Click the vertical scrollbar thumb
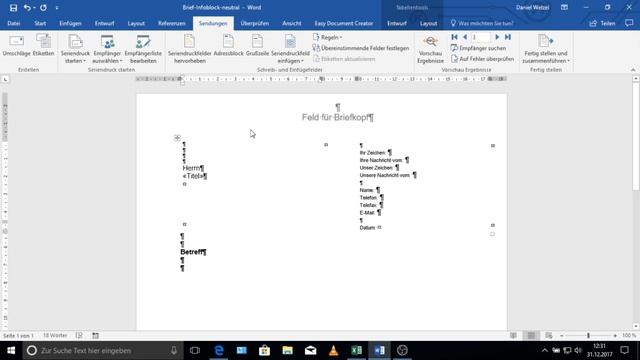 pos(636,136)
